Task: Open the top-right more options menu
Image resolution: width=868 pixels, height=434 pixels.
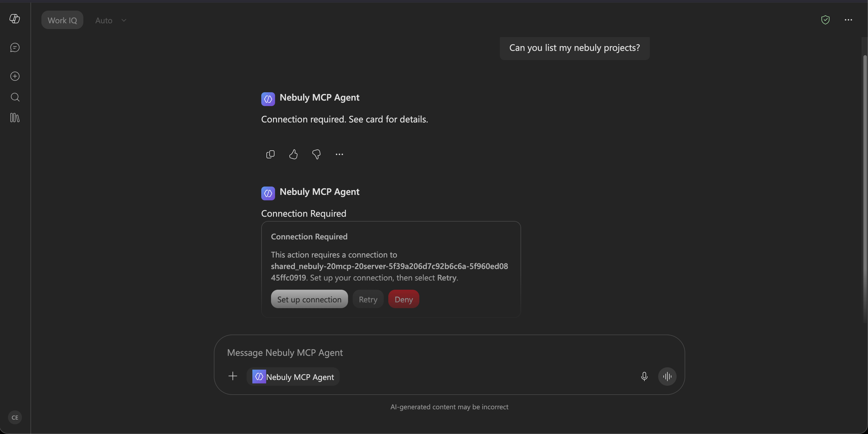Action: tap(848, 20)
